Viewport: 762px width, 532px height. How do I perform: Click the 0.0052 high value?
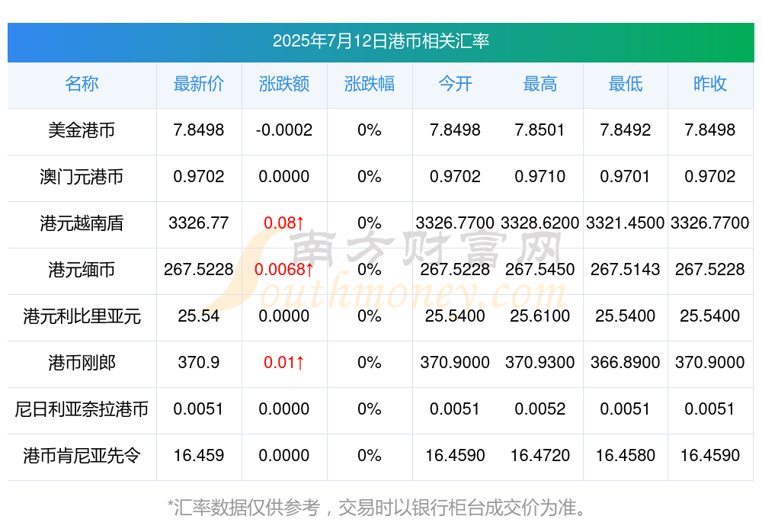[540, 409]
